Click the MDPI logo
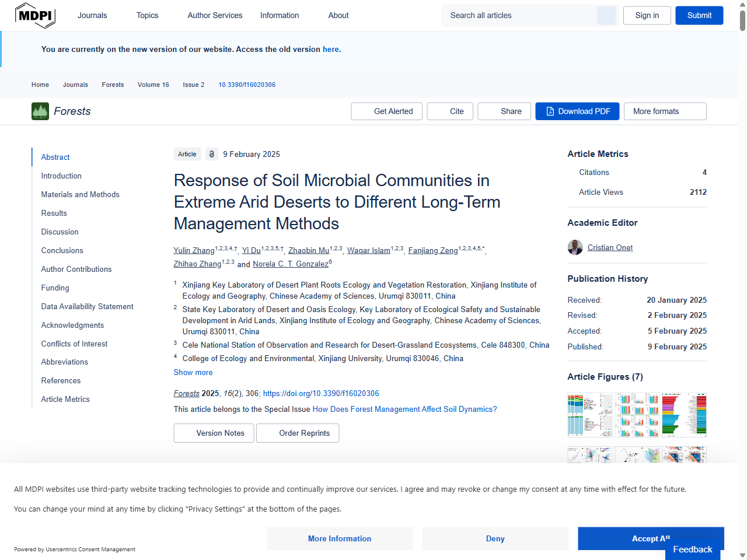 35,16
